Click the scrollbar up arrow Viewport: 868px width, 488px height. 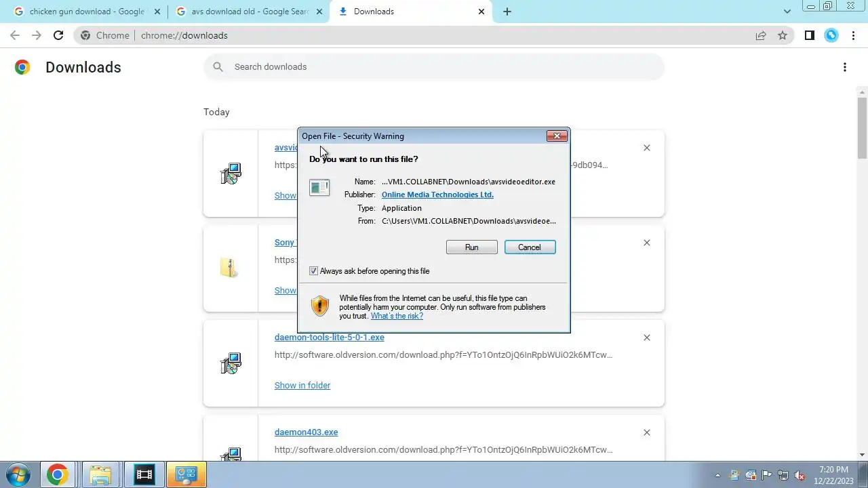click(862, 91)
